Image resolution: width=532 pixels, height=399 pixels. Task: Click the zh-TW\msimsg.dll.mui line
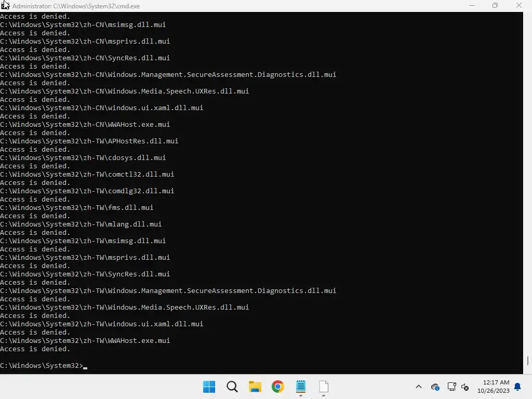pos(83,241)
